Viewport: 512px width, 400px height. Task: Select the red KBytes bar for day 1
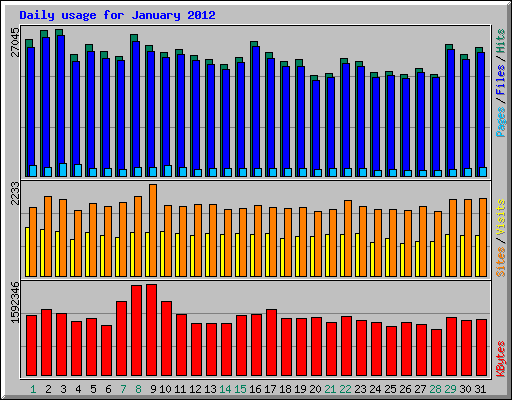pyautogui.click(x=32, y=346)
